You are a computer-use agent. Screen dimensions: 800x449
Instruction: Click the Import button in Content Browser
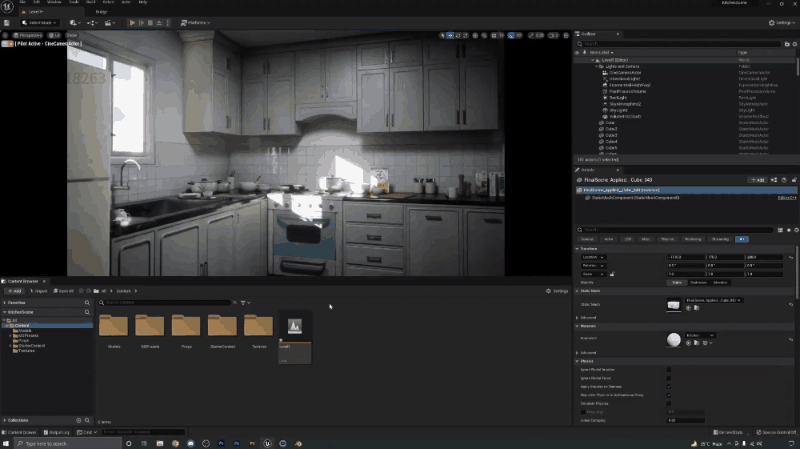pos(38,291)
